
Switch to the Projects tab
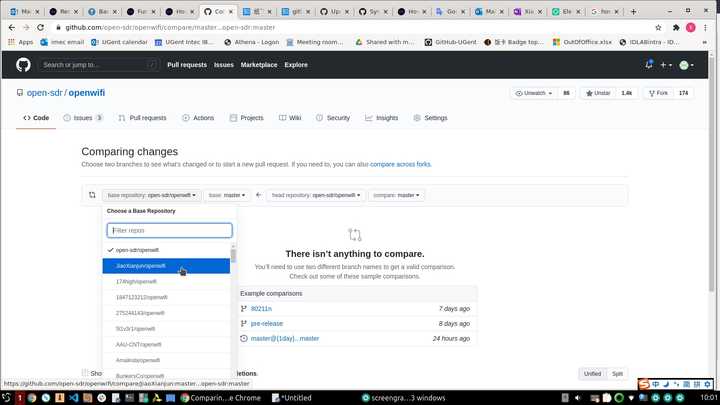247,118
